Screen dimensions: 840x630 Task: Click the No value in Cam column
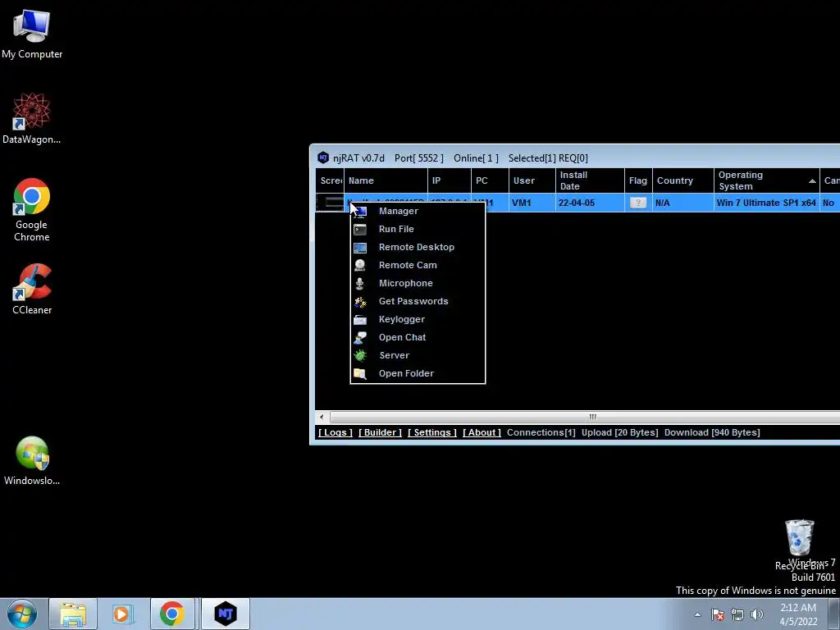829,203
